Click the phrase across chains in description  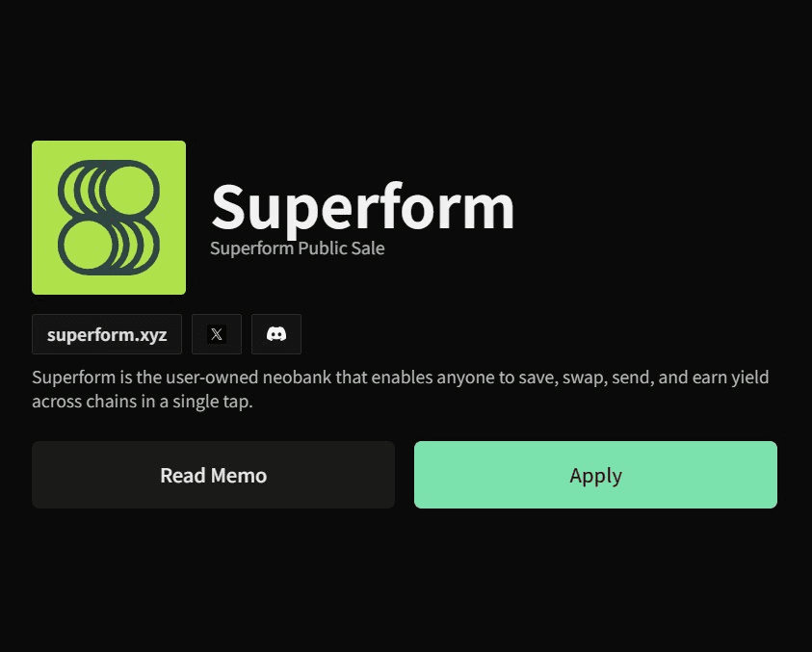point(81,402)
